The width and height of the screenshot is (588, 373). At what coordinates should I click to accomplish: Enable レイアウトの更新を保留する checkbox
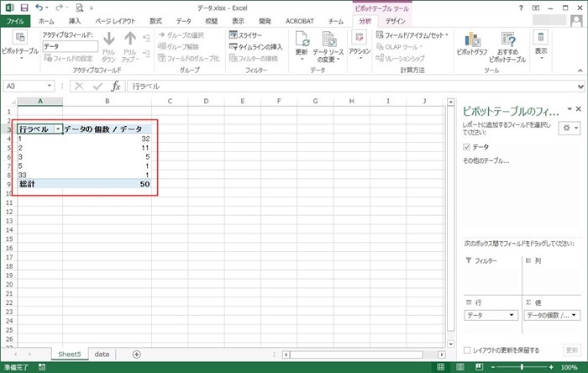[467, 350]
